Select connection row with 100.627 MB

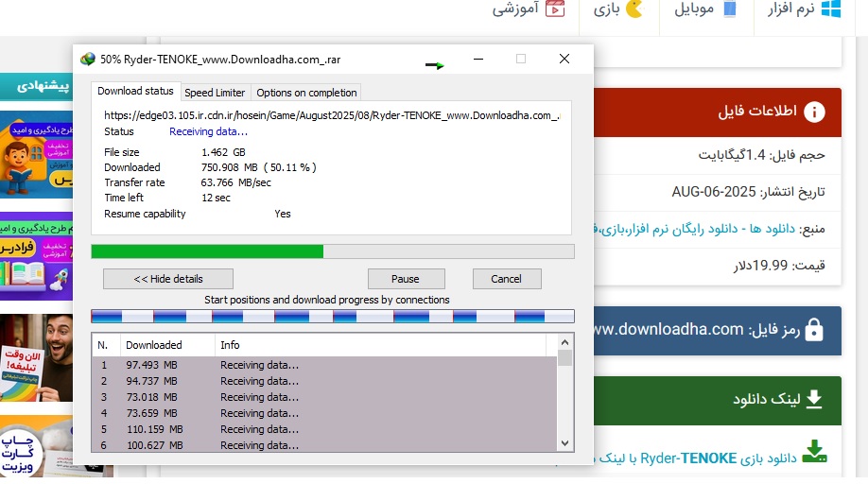pyautogui.click(x=324, y=444)
